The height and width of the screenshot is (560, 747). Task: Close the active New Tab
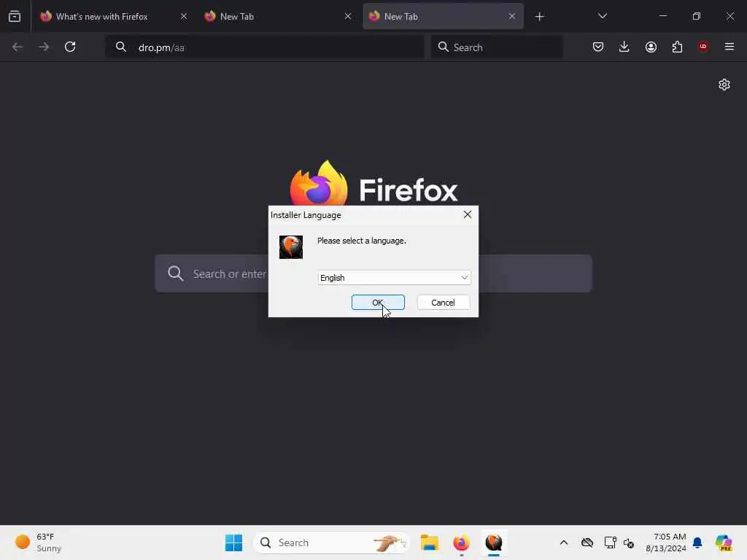[x=511, y=17]
